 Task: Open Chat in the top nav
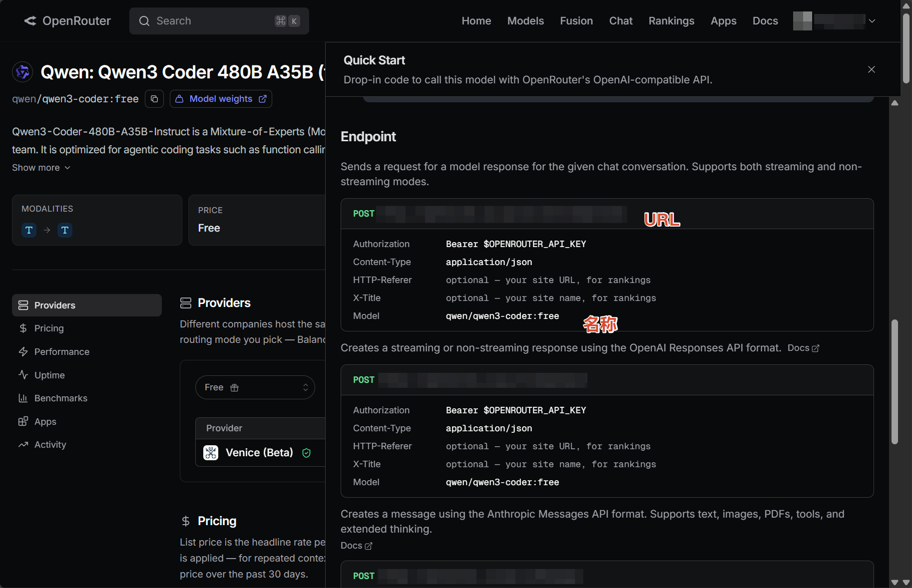(621, 21)
